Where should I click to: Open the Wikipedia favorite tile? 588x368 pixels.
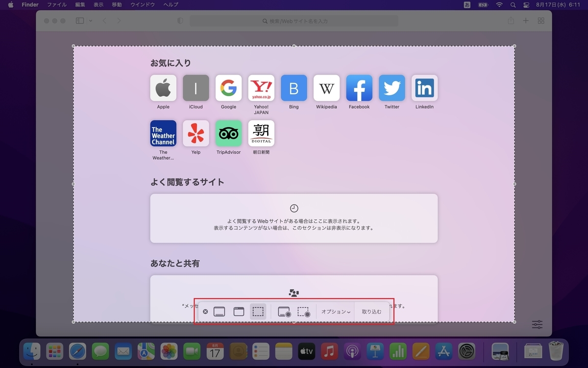click(x=326, y=88)
